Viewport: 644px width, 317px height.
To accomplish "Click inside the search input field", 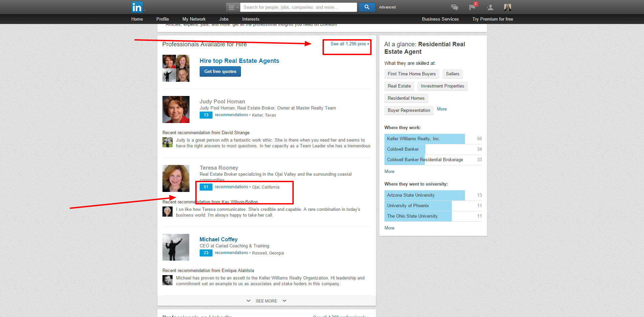I will pos(298,7).
